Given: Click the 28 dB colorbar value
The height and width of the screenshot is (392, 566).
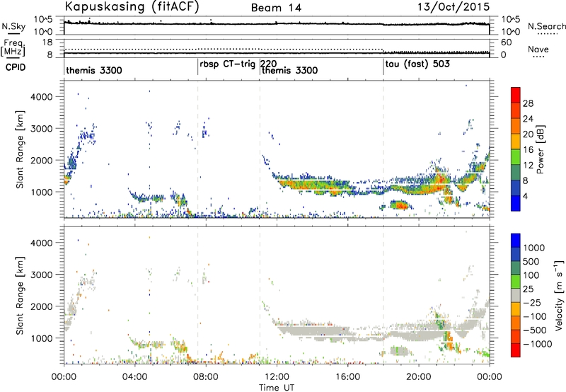Looking at the screenshot, I should click(x=528, y=103).
